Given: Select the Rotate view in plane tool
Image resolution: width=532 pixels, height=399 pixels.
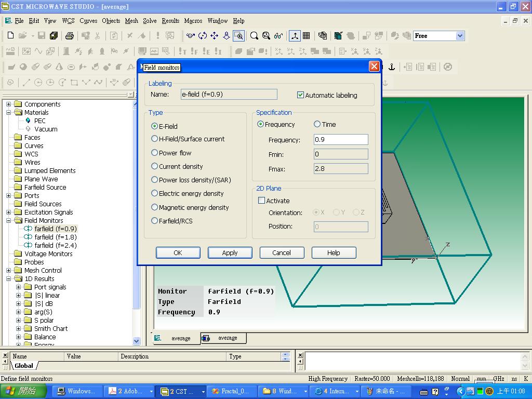Looking at the screenshot, I should click(203, 35).
